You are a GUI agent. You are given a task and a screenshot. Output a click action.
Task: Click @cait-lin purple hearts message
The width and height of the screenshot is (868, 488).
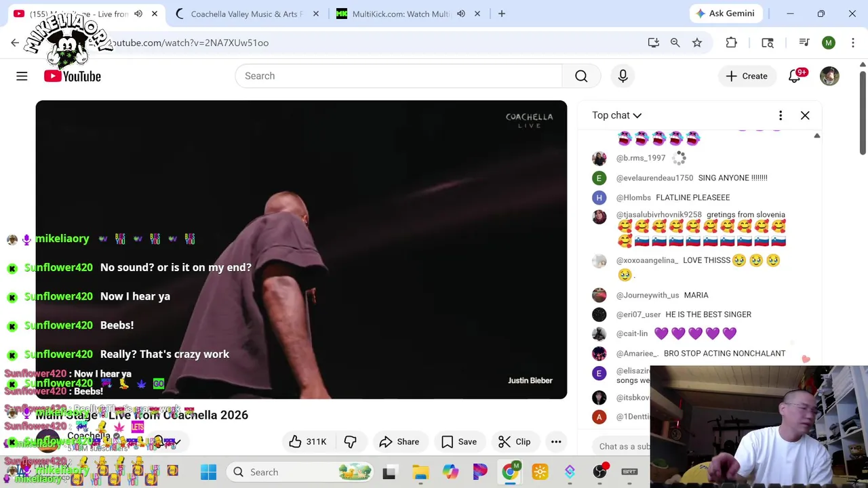[x=698, y=333]
